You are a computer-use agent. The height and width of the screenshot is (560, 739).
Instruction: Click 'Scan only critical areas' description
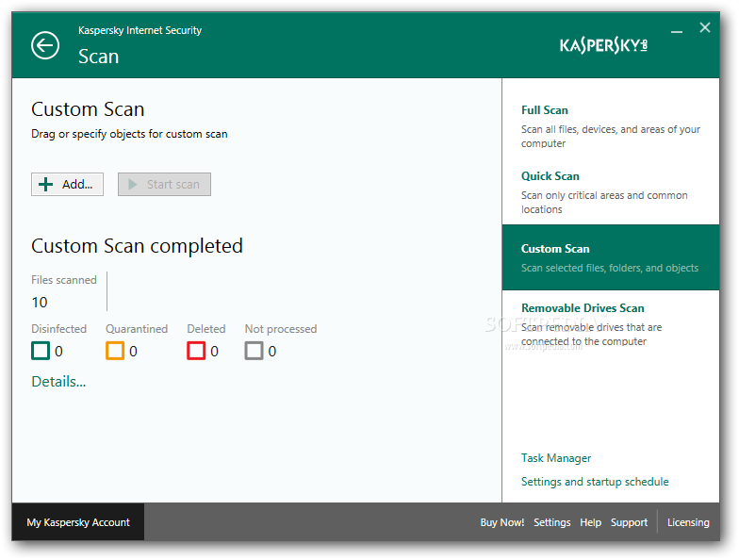coord(604,202)
